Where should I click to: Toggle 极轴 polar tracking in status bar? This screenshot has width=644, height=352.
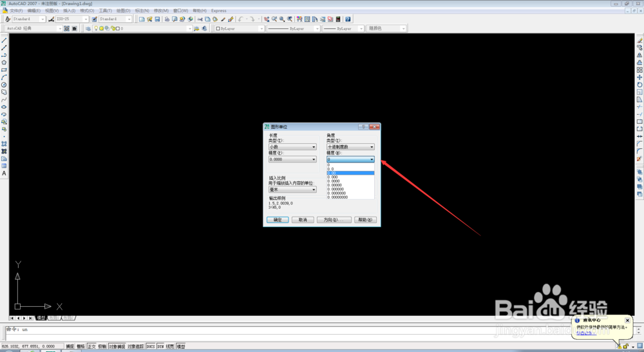(102, 346)
